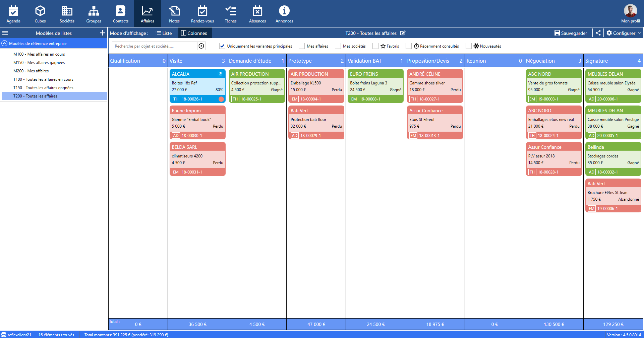The image size is (644, 338).
Task: Open the Bati Vert Protection bati floor card
Action: 316,122
